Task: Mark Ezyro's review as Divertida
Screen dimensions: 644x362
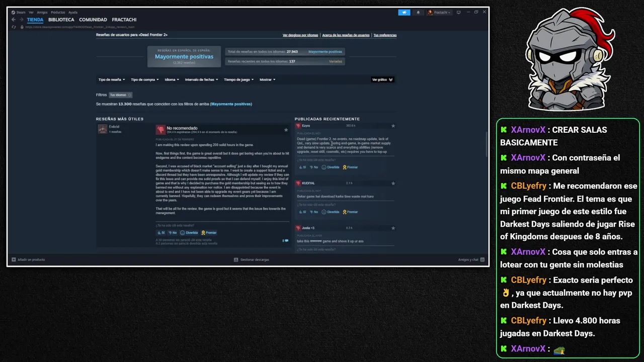Action: [x=330, y=167]
